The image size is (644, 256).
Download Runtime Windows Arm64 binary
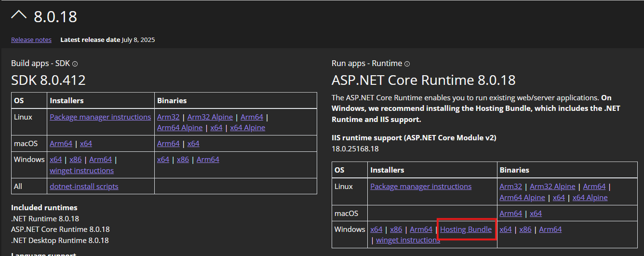(550, 229)
